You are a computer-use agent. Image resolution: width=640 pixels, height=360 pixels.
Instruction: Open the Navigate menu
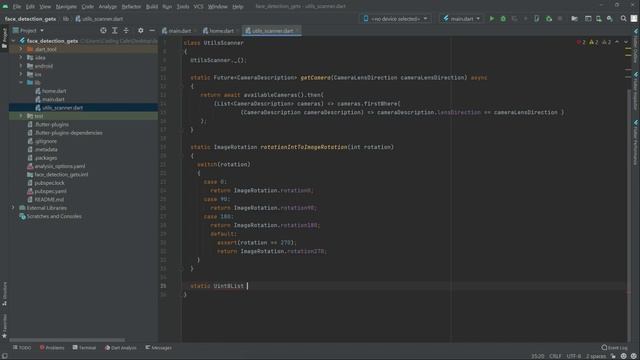[66, 7]
